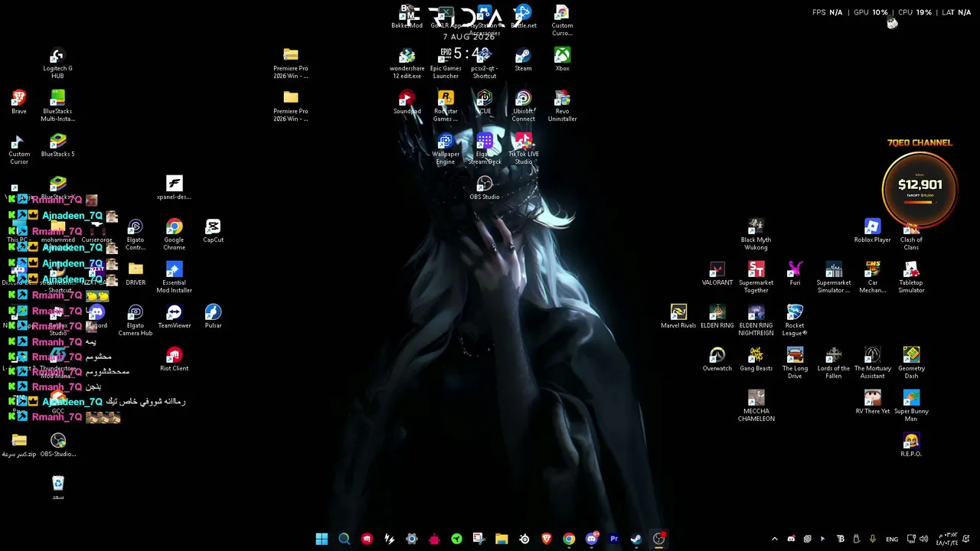Viewport: 980px width, 551px height.
Task: Select the xpanel desktop icon
Action: pyautogui.click(x=174, y=188)
